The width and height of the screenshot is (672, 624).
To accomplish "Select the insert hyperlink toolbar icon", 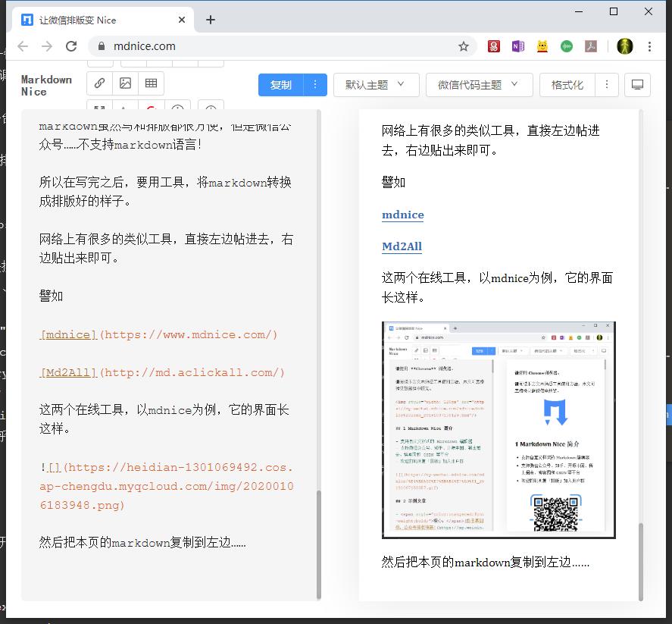I will [x=99, y=83].
